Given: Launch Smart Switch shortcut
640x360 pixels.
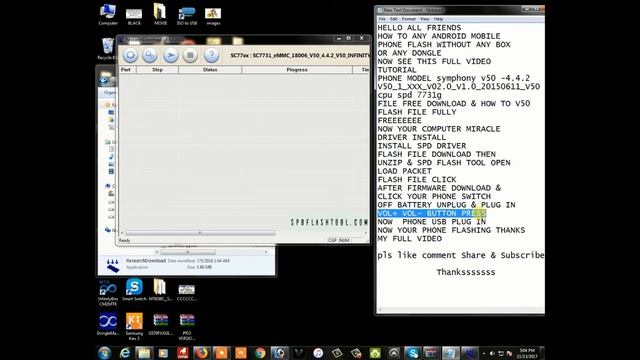Looking at the screenshot, I should (134, 290).
